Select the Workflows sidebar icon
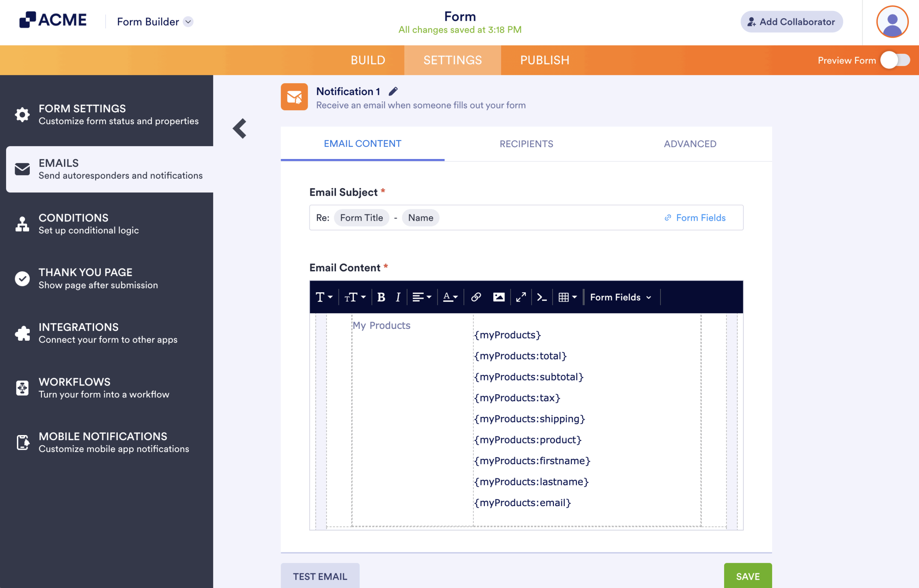Screen dimensions: 919x588 [22, 388]
